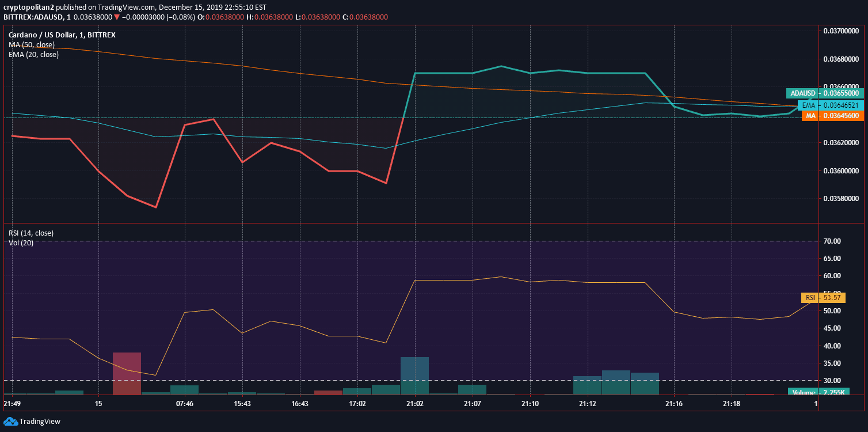Click the 30.00 RSI axis label

[832, 381]
